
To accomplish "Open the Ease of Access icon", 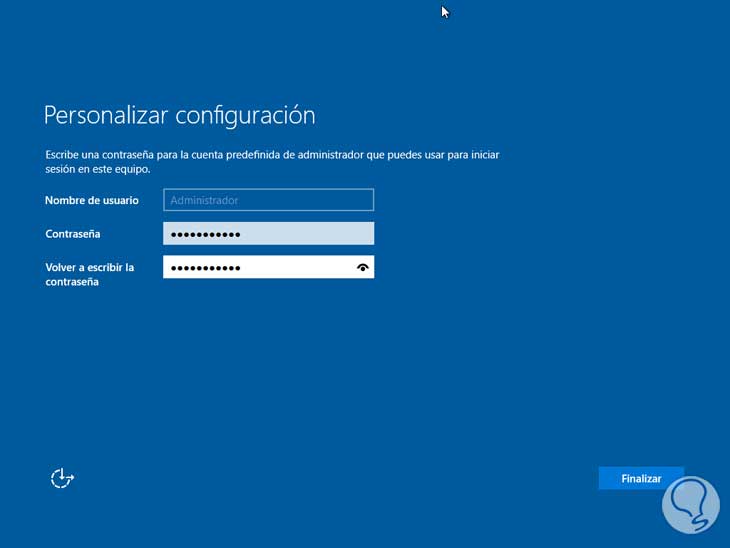I will click(x=62, y=478).
